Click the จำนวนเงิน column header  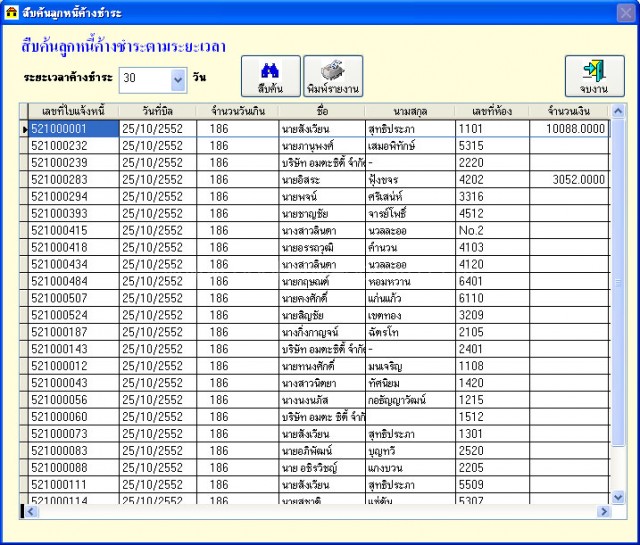point(569,111)
